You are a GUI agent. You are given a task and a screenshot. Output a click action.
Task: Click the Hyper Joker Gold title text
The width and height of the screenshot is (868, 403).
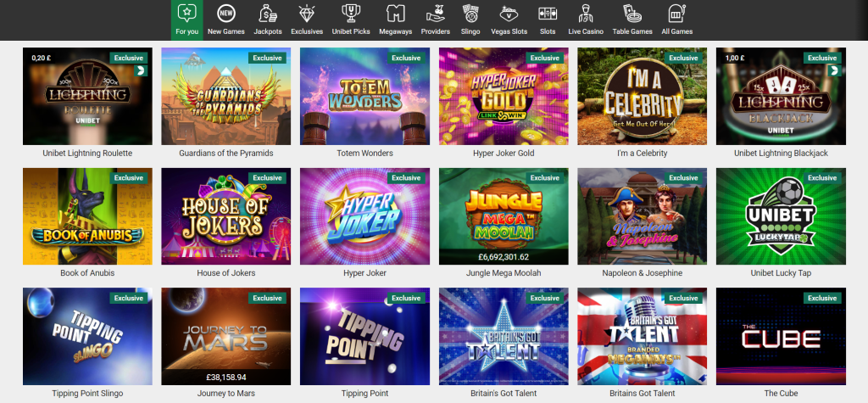click(x=504, y=153)
